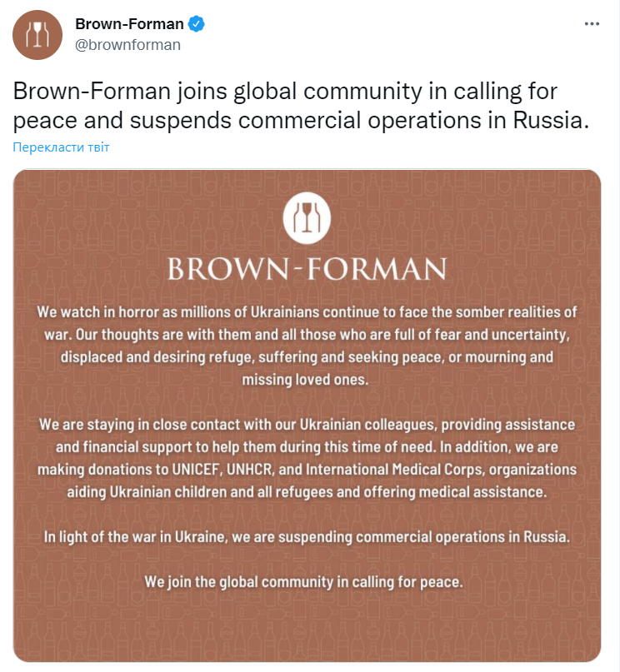Click 'missing loved ones.' line in the image
620x672 pixels.
coord(304,378)
